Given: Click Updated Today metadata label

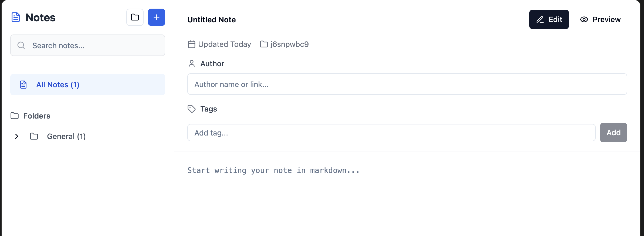Looking at the screenshot, I should click(x=225, y=44).
